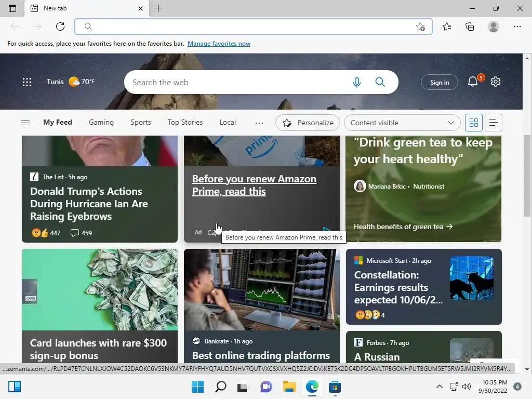Switch to list layout view
This screenshot has width=532, height=399.
(x=494, y=123)
